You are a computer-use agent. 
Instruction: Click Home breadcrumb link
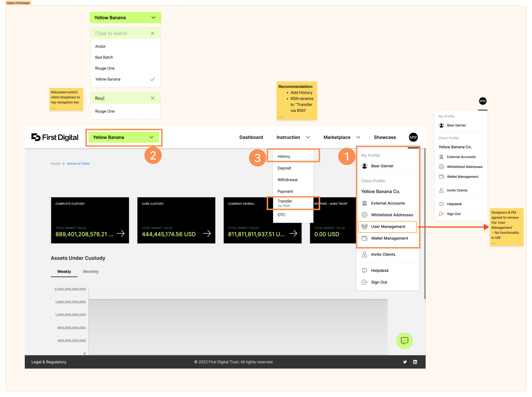(55, 163)
